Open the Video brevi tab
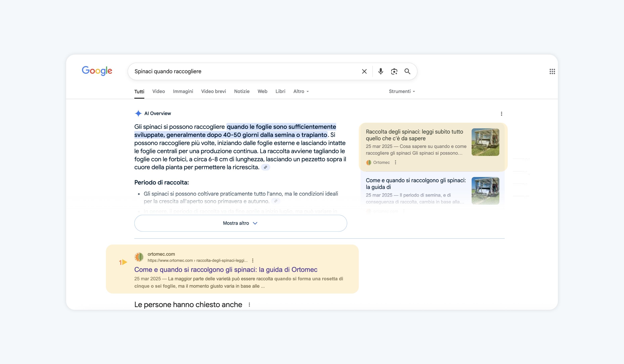The image size is (624, 364). 213,91
